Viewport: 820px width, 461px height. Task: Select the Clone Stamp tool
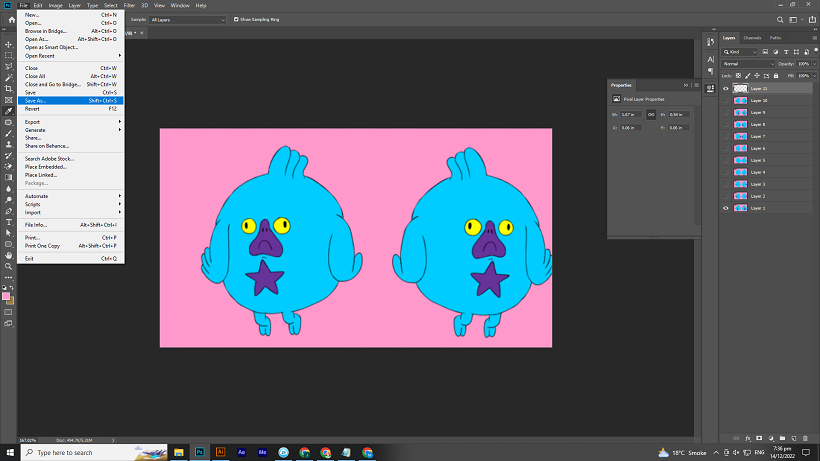[8, 144]
